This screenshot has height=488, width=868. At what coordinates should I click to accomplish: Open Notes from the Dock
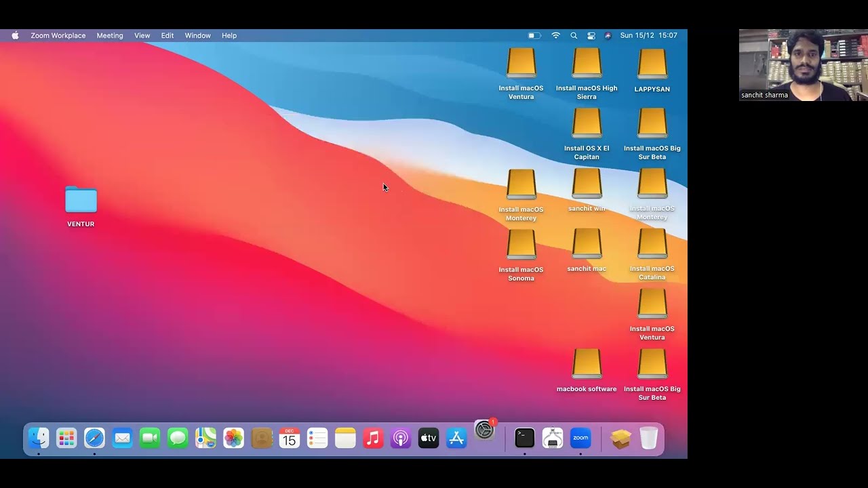[x=345, y=439]
